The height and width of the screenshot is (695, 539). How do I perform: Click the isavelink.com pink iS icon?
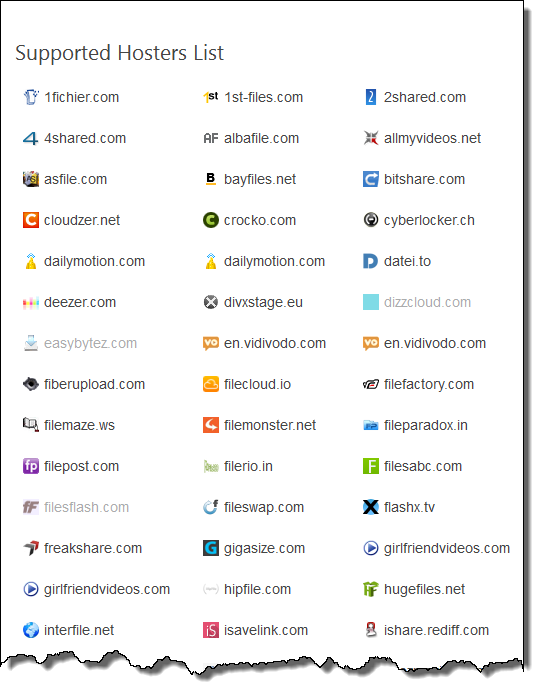point(211,630)
